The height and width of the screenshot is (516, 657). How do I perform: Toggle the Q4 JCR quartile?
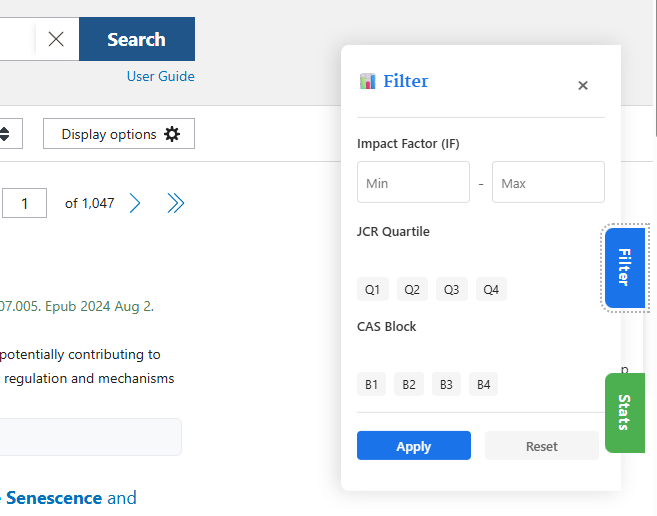click(491, 289)
